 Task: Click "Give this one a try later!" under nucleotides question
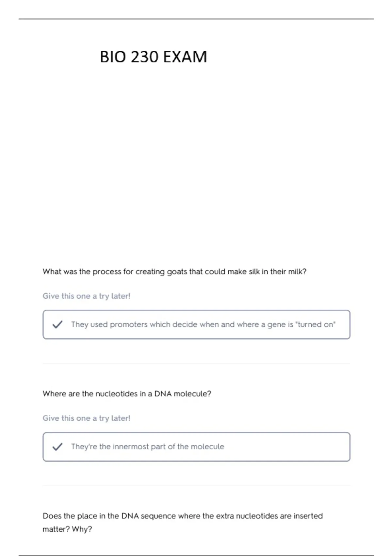point(87,418)
